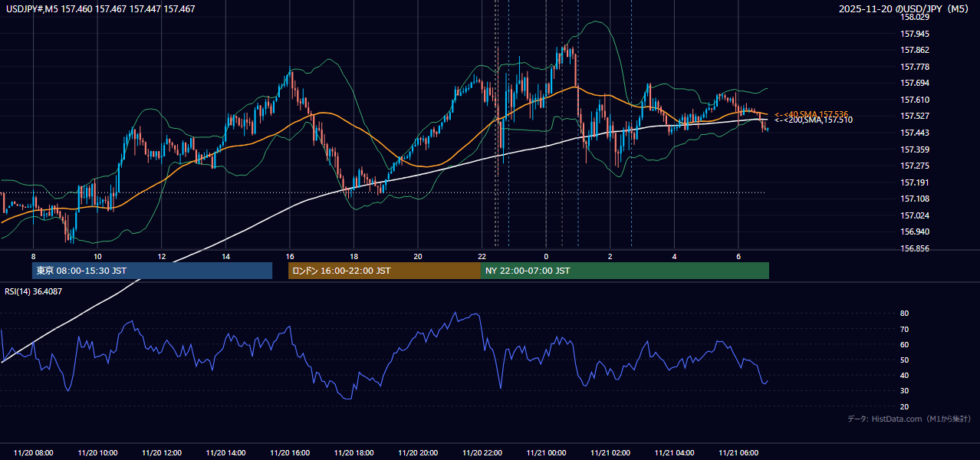
Task: Click hour label 14 under the price chart
Action: tap(225, 256)
